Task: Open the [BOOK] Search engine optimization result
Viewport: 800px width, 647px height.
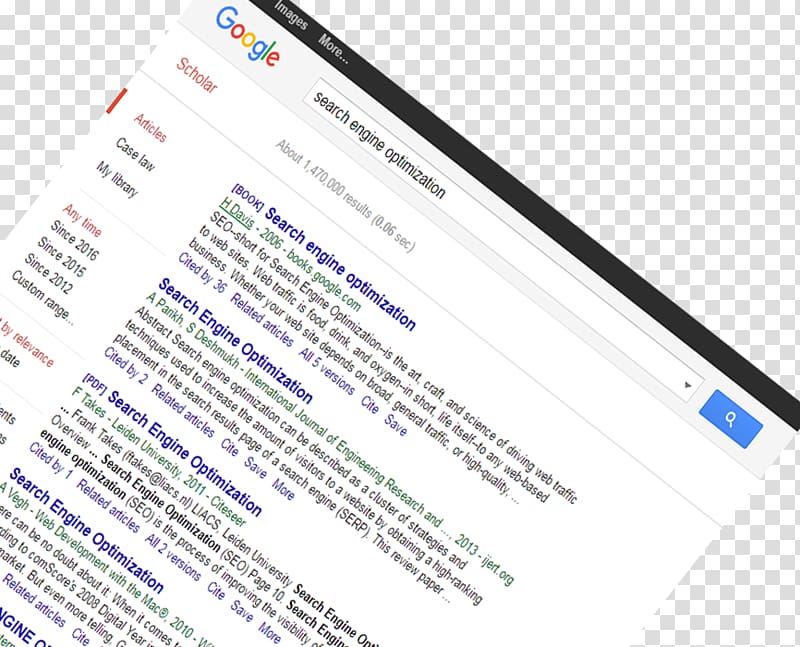Action: tap(341, 269)
